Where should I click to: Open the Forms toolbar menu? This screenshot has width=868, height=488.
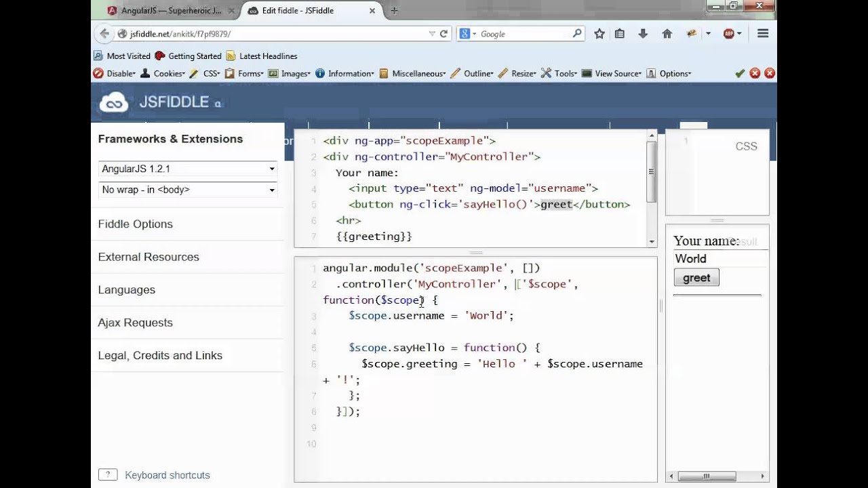coord(244,73)
